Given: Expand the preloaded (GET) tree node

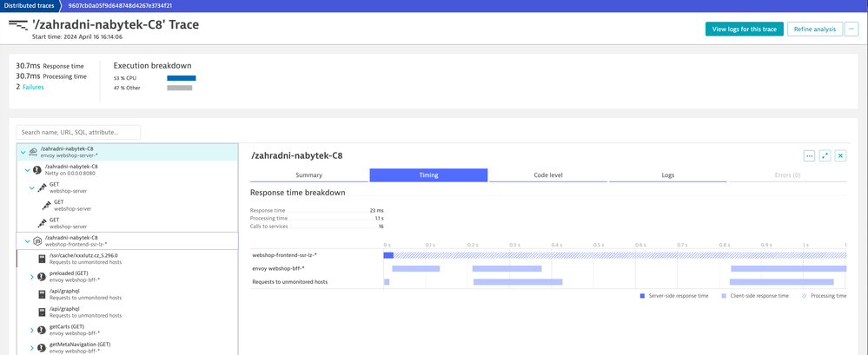Looking at the screenshot, I should coord(32,277).
